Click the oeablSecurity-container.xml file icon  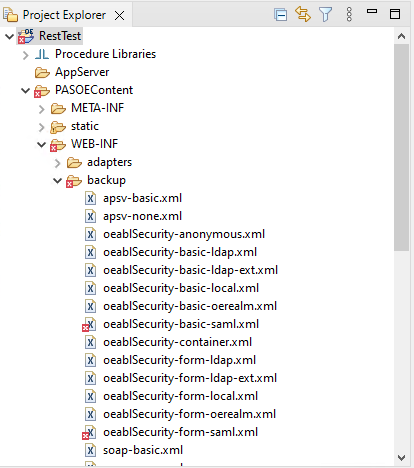(x=90, y=342)
